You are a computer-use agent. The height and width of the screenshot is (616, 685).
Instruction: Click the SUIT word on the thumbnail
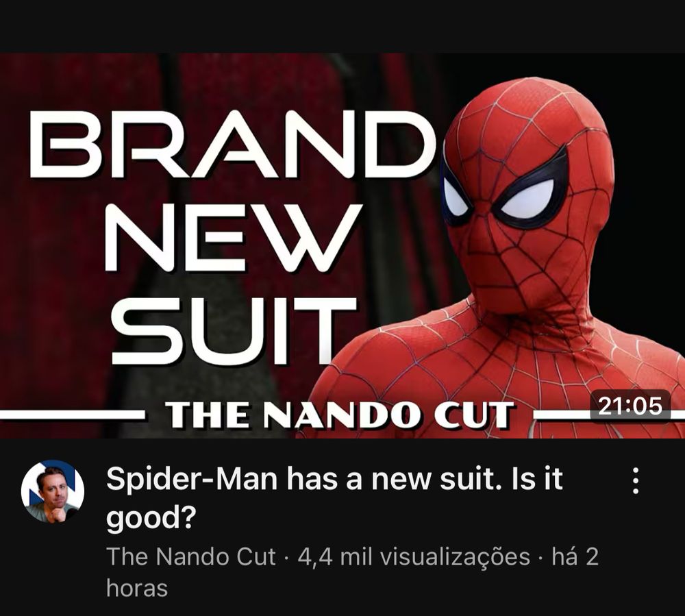pos(234,331)
